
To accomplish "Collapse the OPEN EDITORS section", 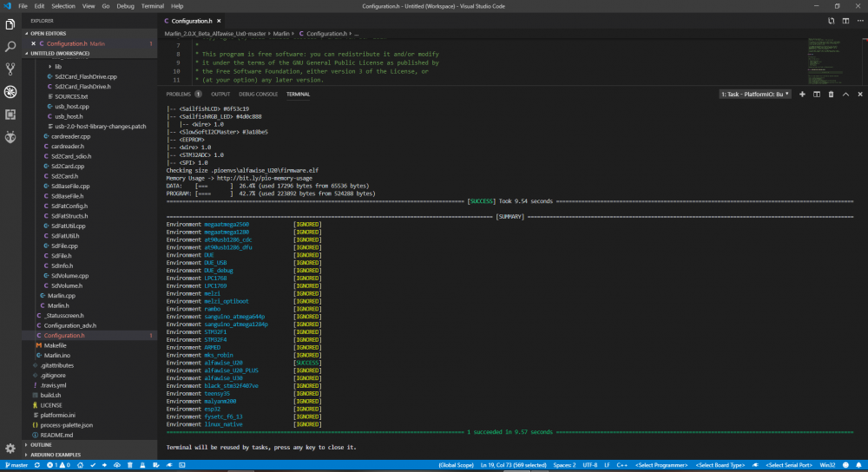I will [x=48, y=33].
